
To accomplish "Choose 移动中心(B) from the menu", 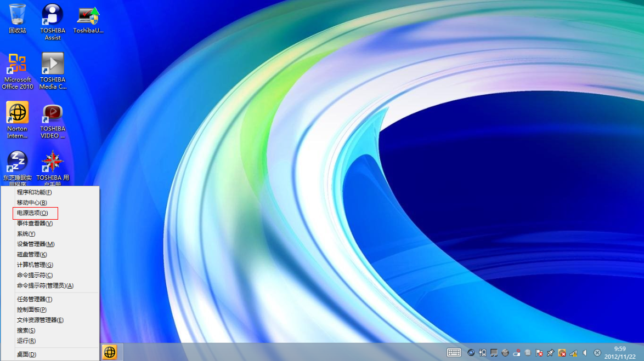I will pyautogui.click(x=50, y=202).
